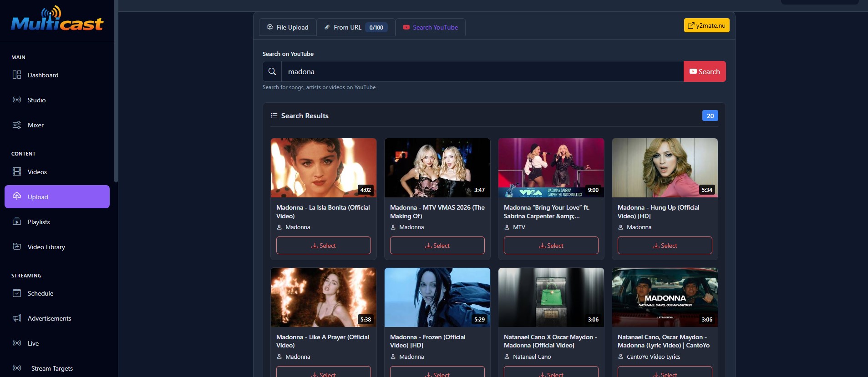Viewport: 868px width, 377px height.
Task: Select the Bring Your Love video
Action: (x=551, y=246)
